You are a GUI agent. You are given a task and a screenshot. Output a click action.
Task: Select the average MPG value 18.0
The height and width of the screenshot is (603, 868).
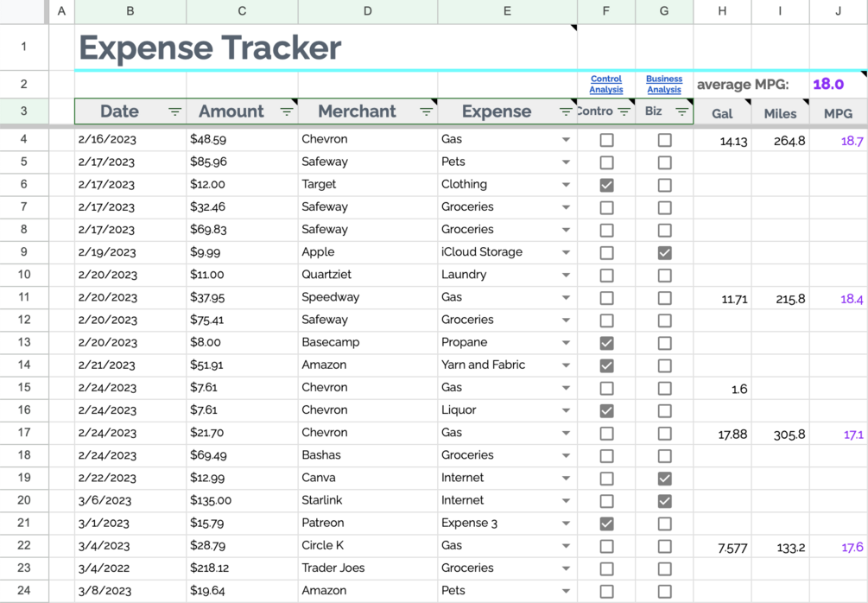(x=838, y=84)
